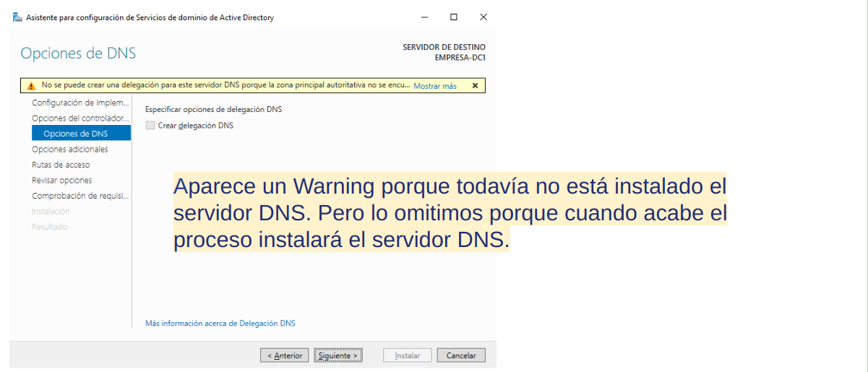Open the Mostrar más link
This screenshot has height=372, width=868.
point(434,86)
